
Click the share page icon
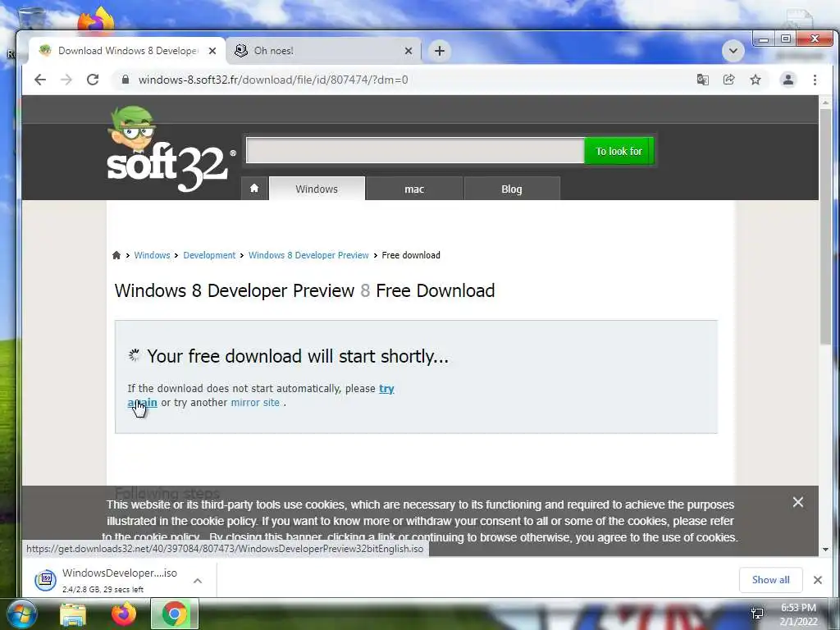pyautogui.click(x=728, y=80)
